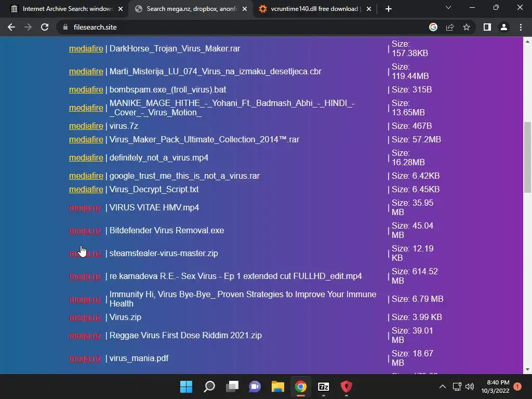Viewport: 532px width, 399px height.
Task: Open mediafire link for Marti_Misterija cbr file
Action: [x=86, y=71]
